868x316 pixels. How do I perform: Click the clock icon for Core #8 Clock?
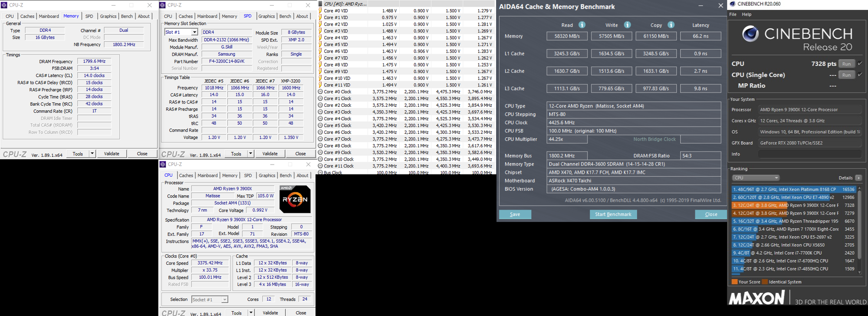point(320,146)
